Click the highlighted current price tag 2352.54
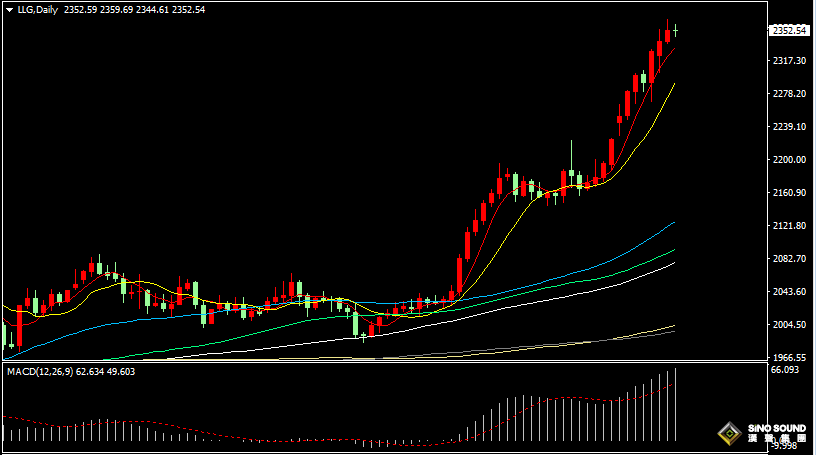816x455 pixels. 789,30
